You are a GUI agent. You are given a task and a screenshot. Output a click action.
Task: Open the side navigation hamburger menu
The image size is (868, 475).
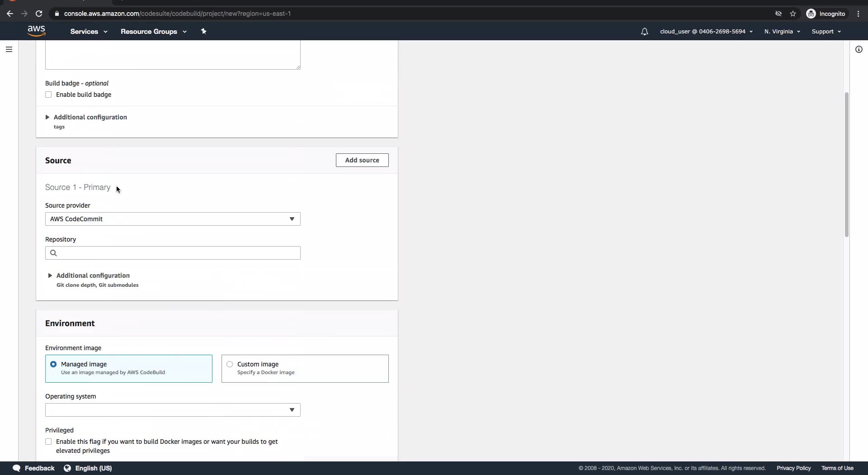(x=9, y=49)
